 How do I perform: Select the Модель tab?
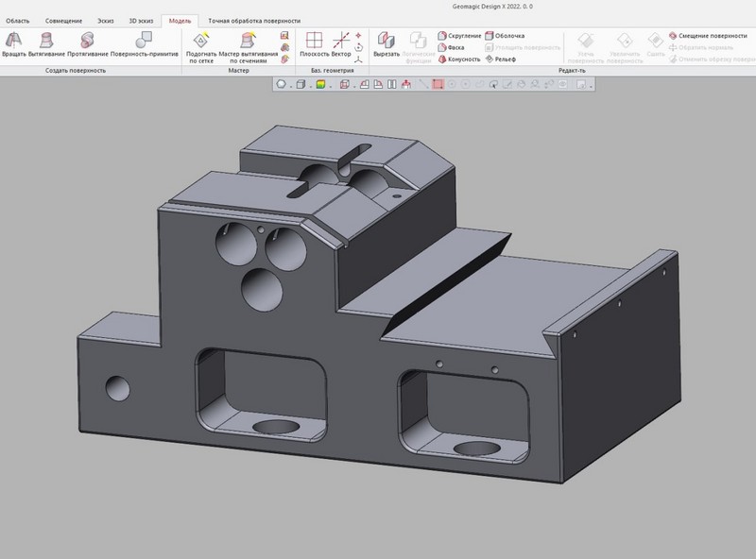tap(180, 21)
